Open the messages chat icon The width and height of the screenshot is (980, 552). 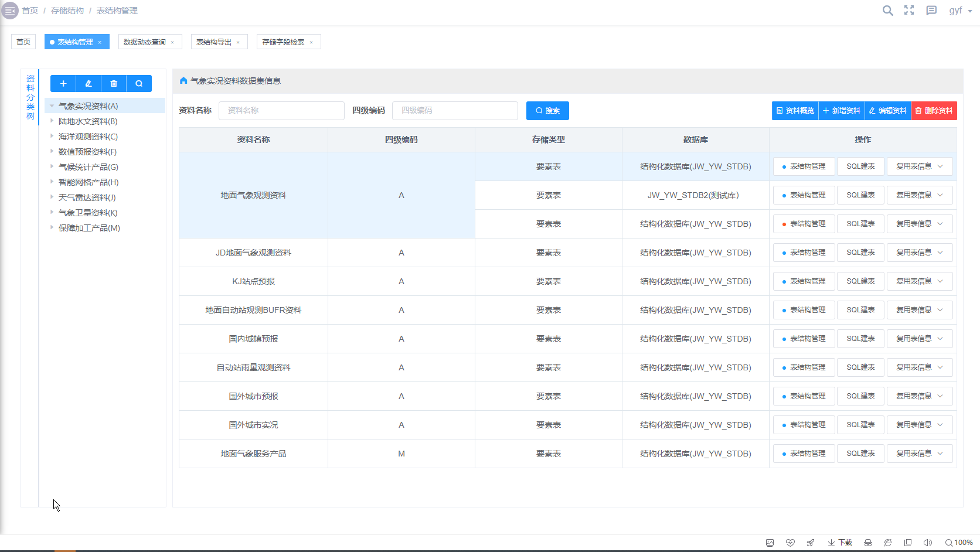(931, 11)
